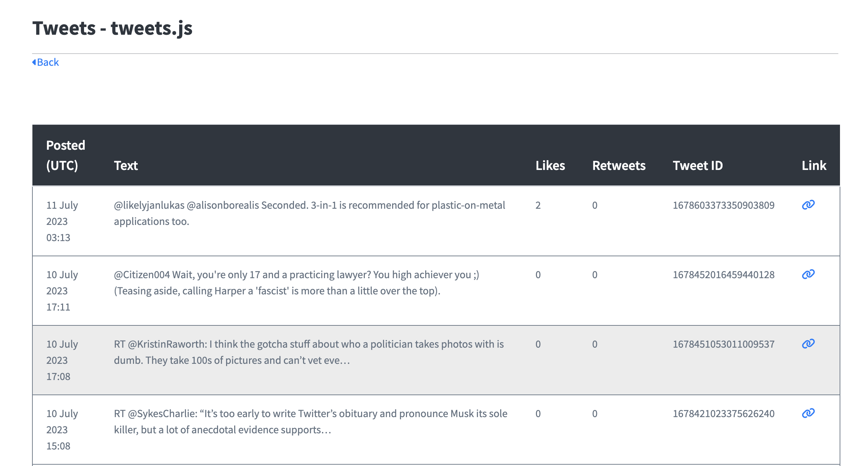Open link icon for the @Citizen004 tweet
Image resolution: width=868 pixels, height=466 pixels.
[808, 274]
